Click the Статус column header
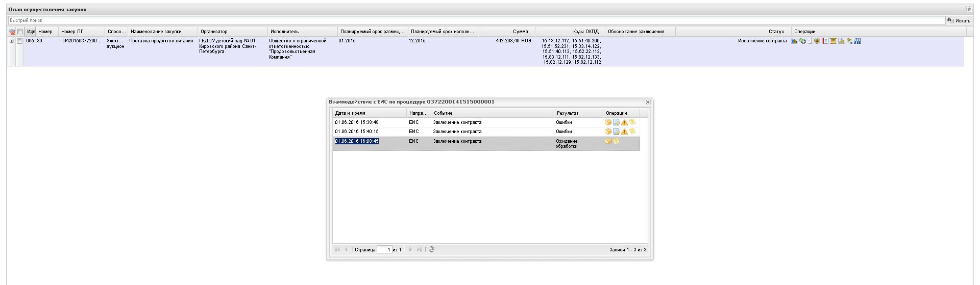Viewport: 980px width, 285px height. pyautogui.click(x=733, y=32)
